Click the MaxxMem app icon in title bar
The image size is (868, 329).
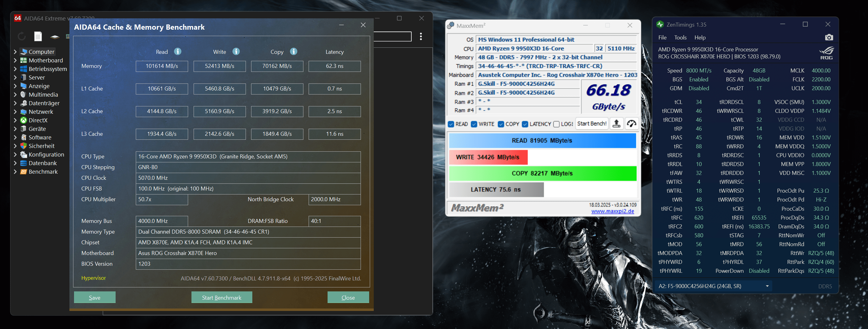[x=451, y=25]
